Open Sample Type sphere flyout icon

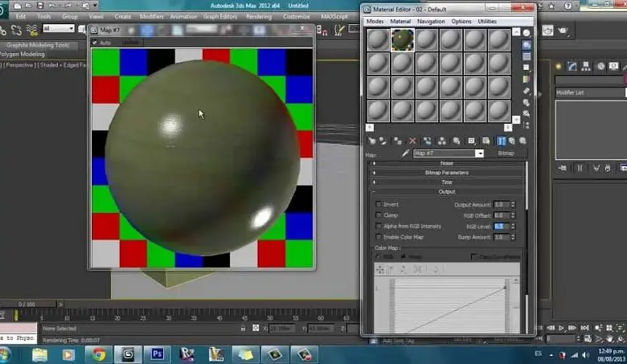point(527,33)
